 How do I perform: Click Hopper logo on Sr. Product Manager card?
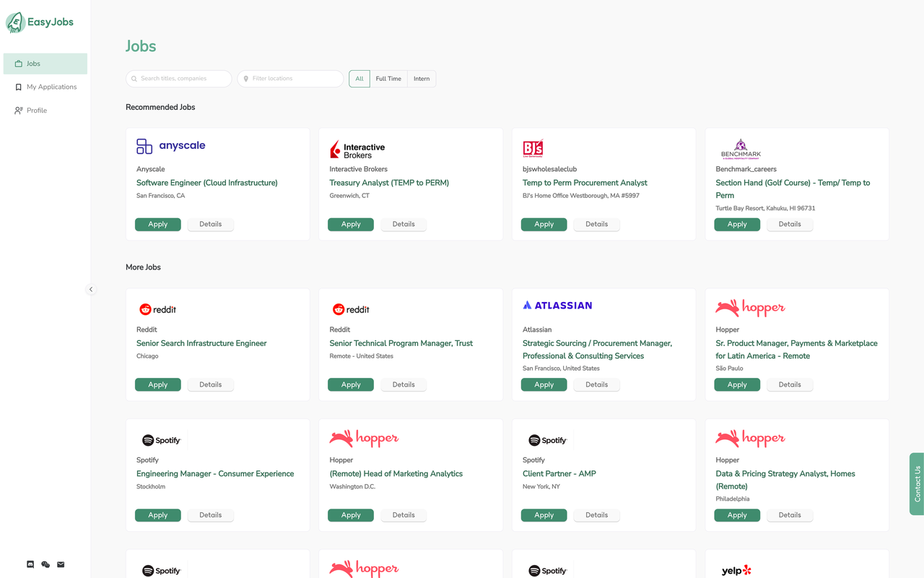click(x=750, y=309)
